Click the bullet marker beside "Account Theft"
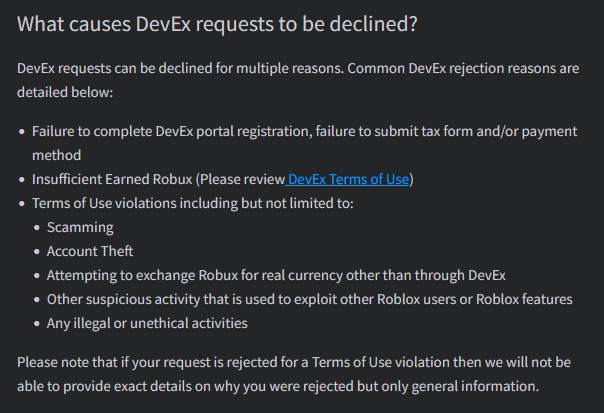 (36, 252)
